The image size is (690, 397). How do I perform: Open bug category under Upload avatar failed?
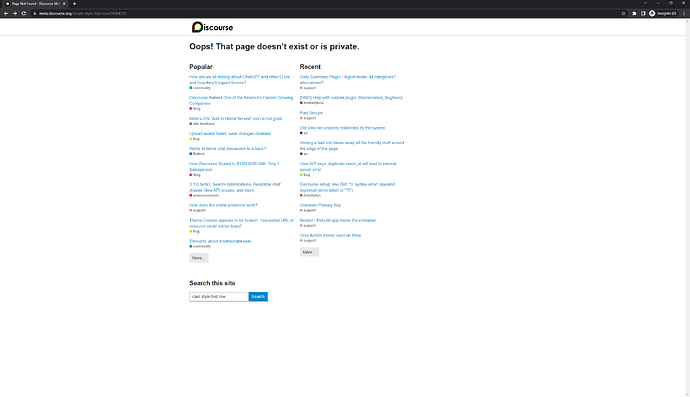(194, 139)
